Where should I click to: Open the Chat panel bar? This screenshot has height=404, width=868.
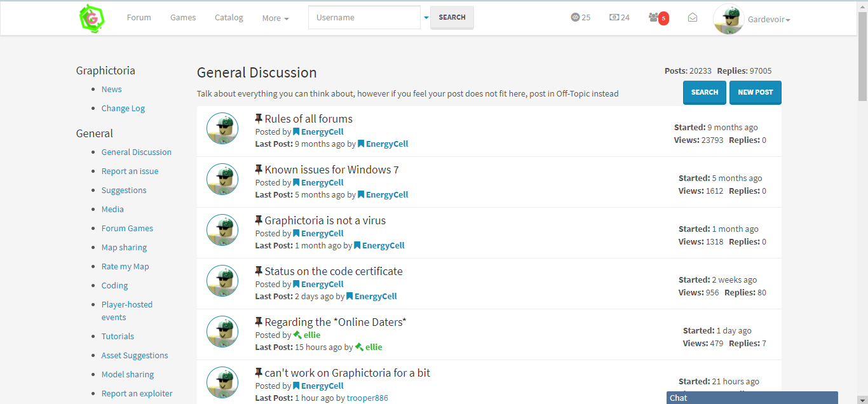(752, 398)
